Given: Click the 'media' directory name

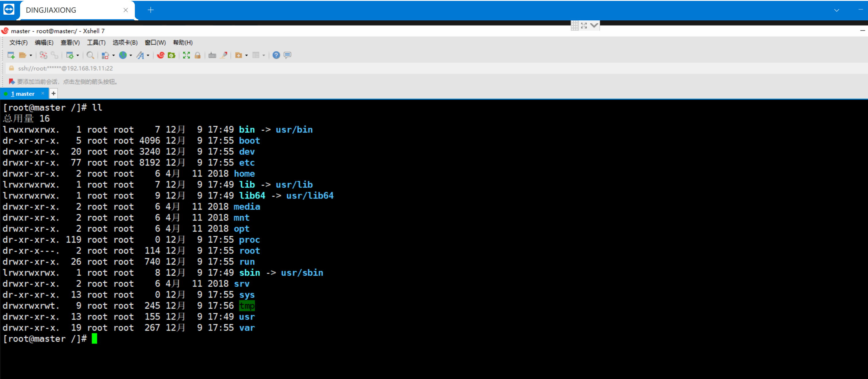Looking at the screenshot, I should click(x=247, y=207).
